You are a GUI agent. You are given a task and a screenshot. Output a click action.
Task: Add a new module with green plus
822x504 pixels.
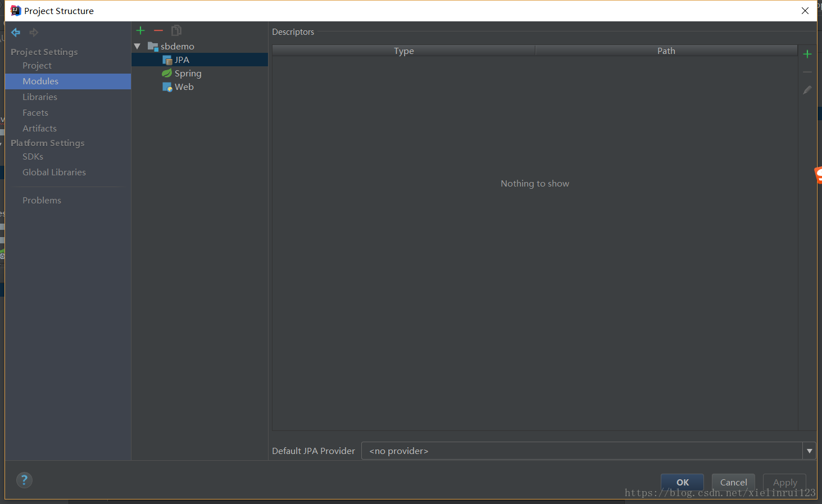click(x=140, y=30)
